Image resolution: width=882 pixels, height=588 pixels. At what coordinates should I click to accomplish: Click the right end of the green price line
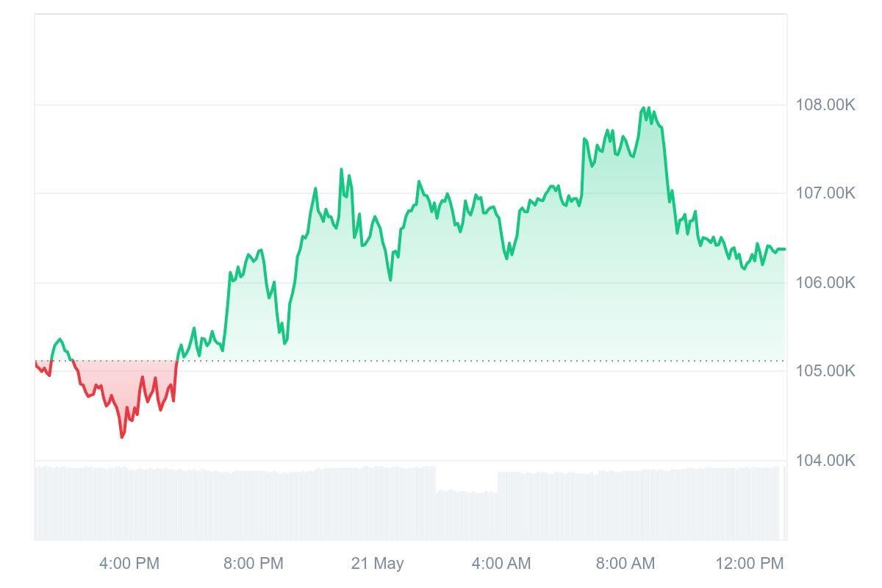[784, 249]
